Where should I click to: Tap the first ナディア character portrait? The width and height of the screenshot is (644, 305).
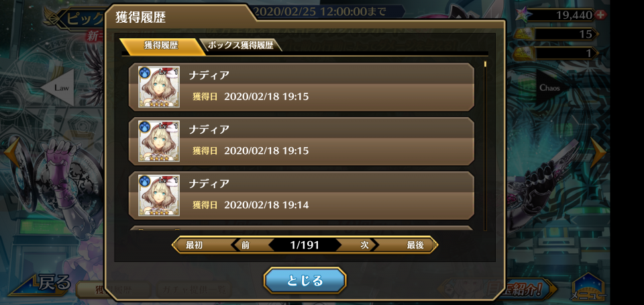[x=159, y=87]
